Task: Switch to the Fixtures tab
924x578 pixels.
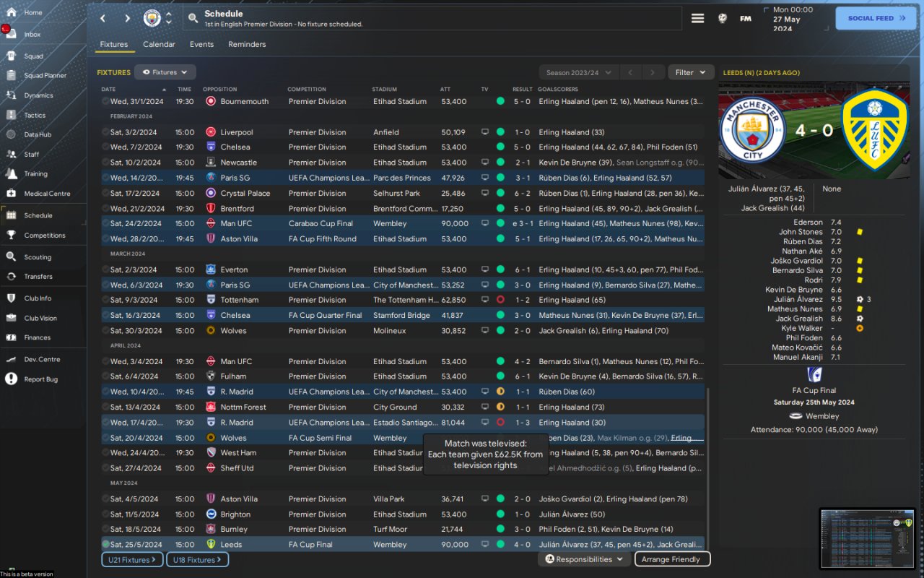Action: coord(114,44)
